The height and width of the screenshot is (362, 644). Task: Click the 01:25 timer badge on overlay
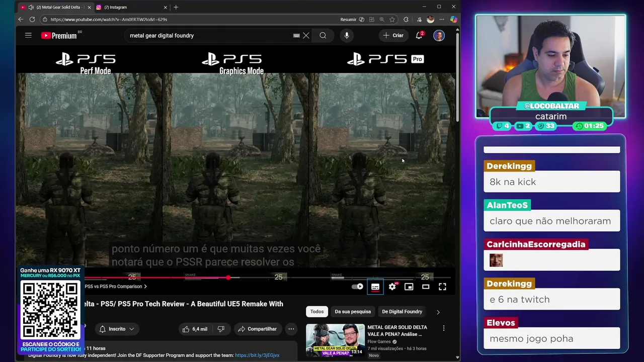pyautogui.click(x=589, y=126)
